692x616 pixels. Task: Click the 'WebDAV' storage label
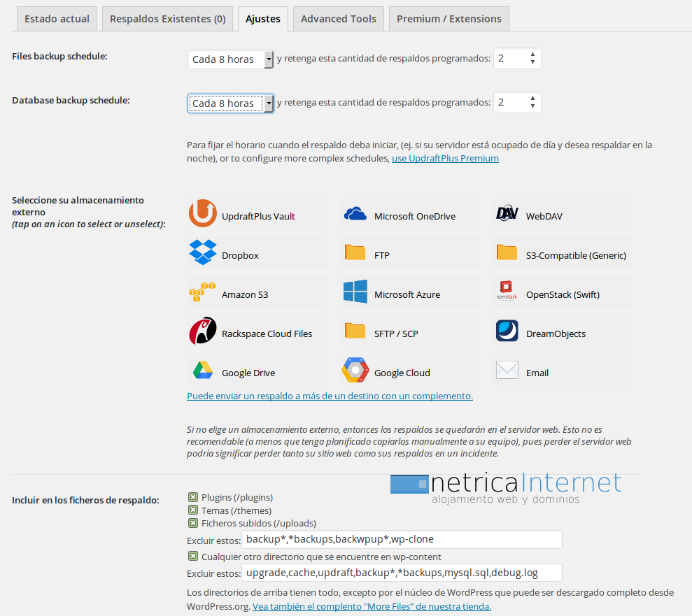coord(544,217)
